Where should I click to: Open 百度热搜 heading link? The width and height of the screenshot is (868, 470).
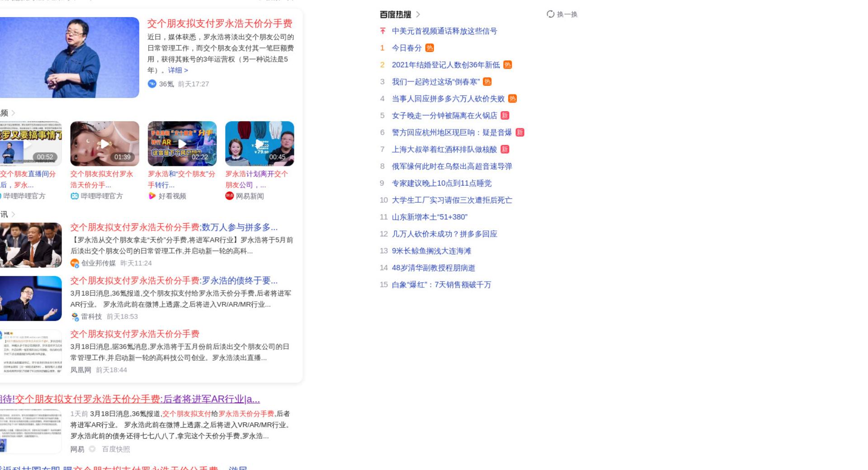[x=396, y=14]
